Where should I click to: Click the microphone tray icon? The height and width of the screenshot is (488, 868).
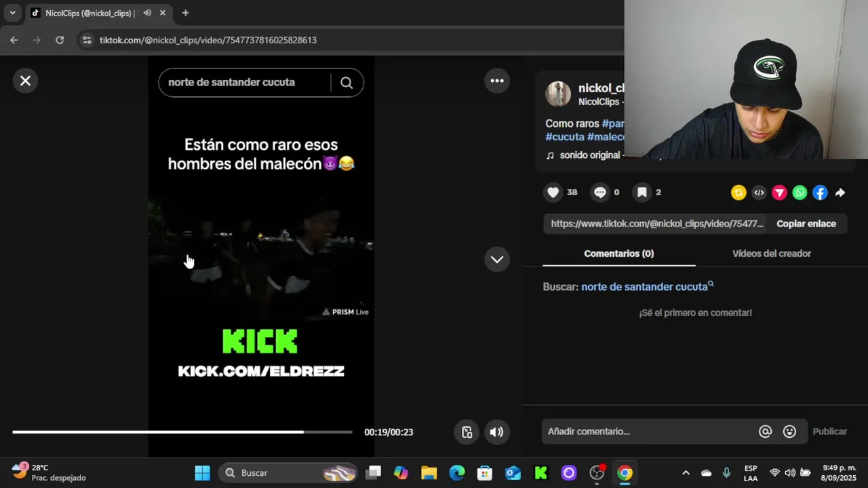[727, 472]
